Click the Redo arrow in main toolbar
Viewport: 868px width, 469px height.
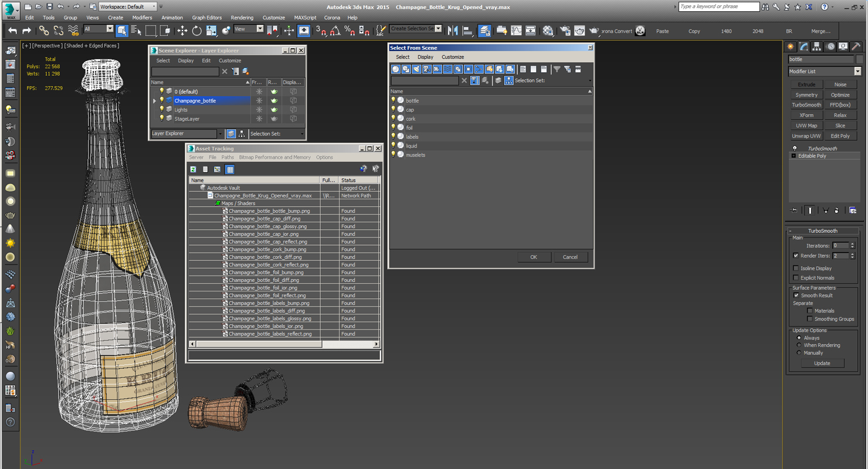point(26,30)
